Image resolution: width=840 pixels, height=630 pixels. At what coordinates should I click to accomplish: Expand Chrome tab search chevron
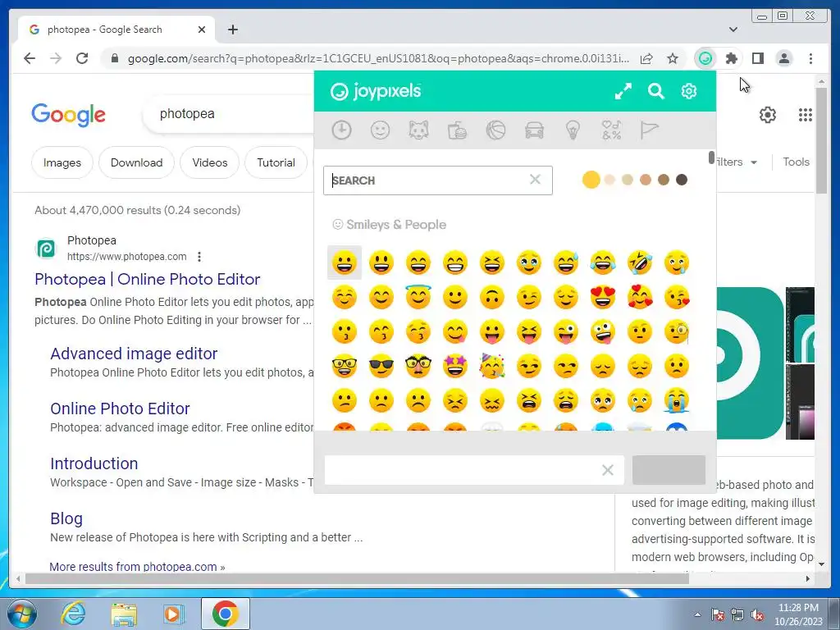[733, 30]
